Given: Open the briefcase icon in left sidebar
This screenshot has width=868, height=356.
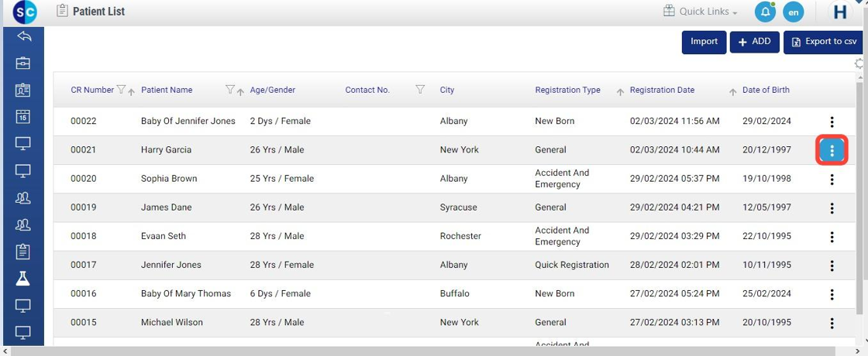Looking at the screenshot, I should pos(23,63).
